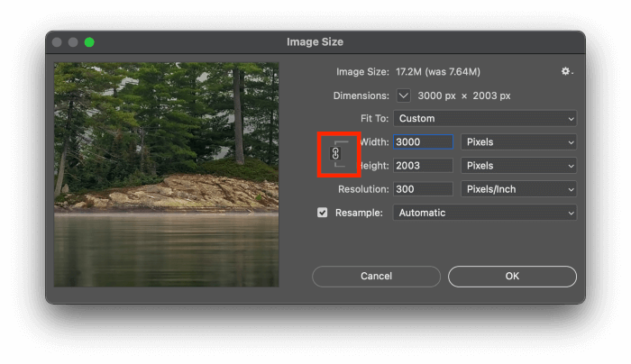
Task: Uncheck the Resample checkbox
Action: [322, 213]
